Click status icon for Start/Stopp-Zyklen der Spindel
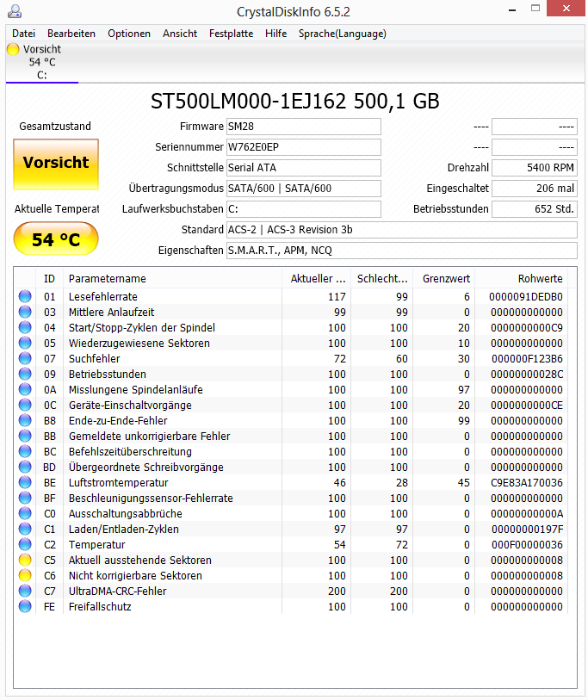This screenshot has width=588, height=700. pyautogui.click(x=25, y=327)
